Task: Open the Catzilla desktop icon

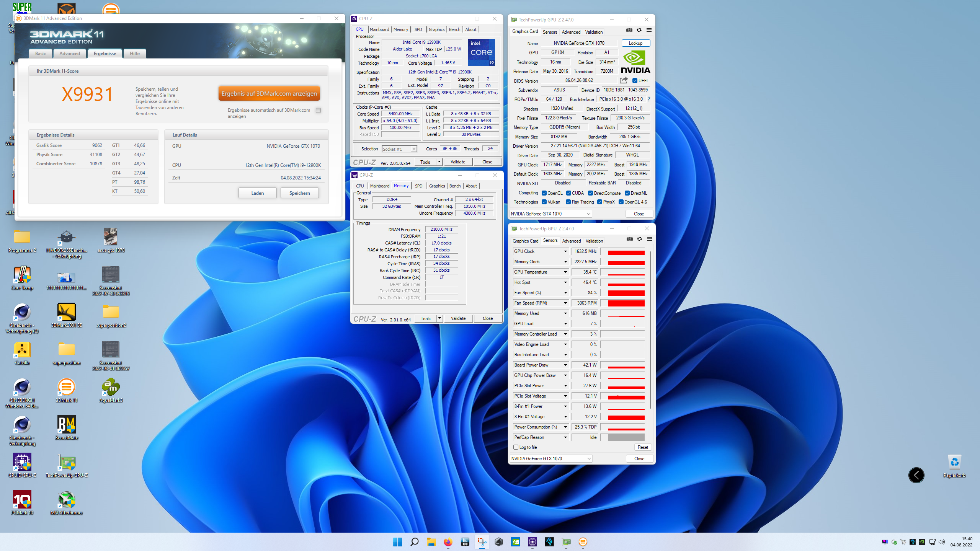Action: [22, 353]
